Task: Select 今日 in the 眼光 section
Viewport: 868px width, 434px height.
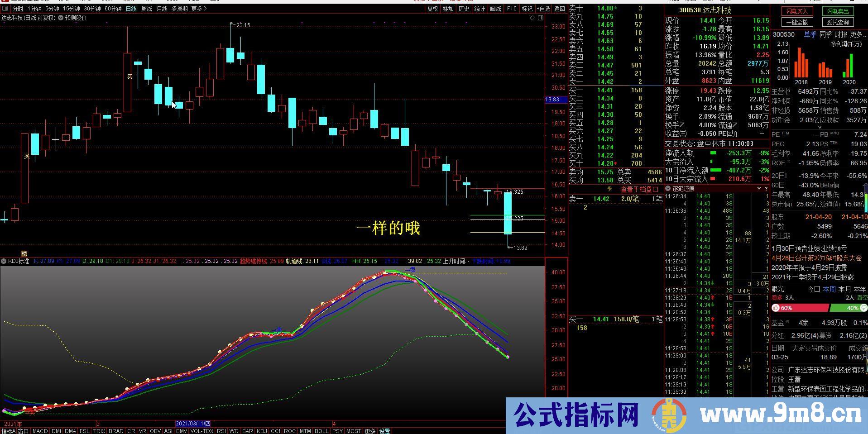Action: coord(814,289)
